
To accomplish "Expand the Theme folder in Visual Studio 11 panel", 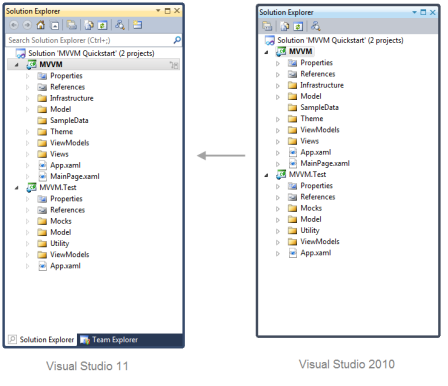I will [x=27, y=132].
